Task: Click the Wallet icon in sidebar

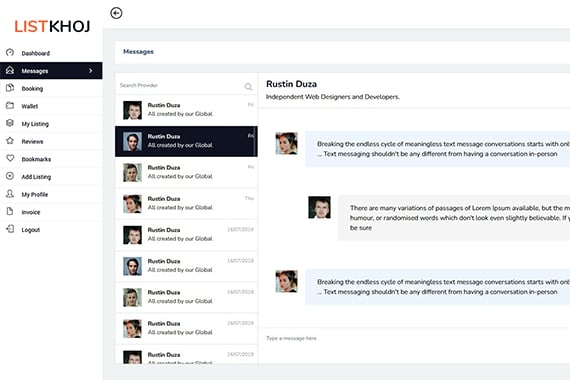Action: pos(10,105)
